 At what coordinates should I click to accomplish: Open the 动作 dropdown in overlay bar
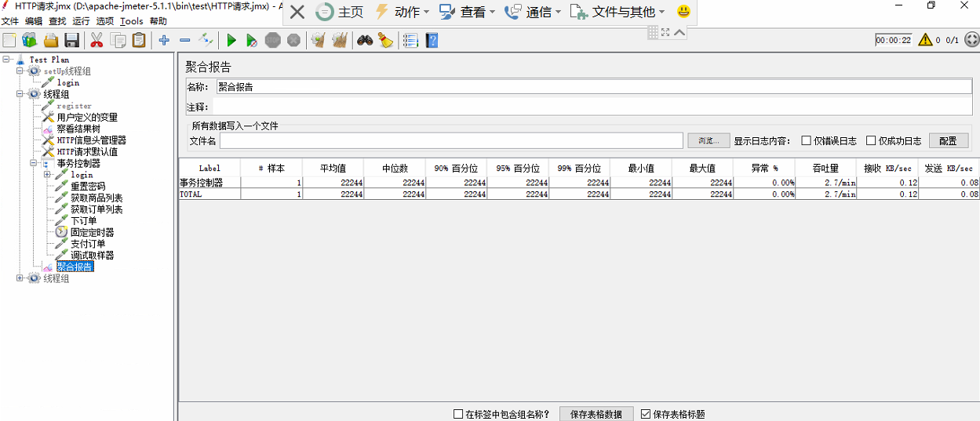tap(403, 12)
